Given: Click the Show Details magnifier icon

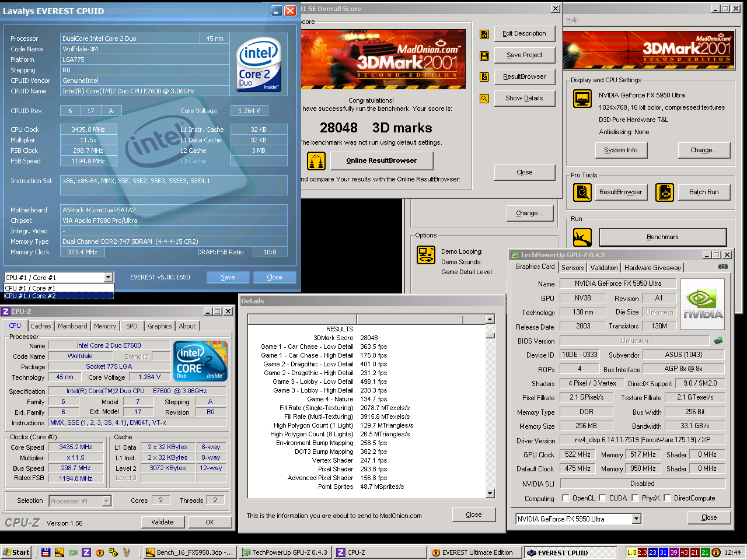Looking at the screenshot, I should pos(484,99).
